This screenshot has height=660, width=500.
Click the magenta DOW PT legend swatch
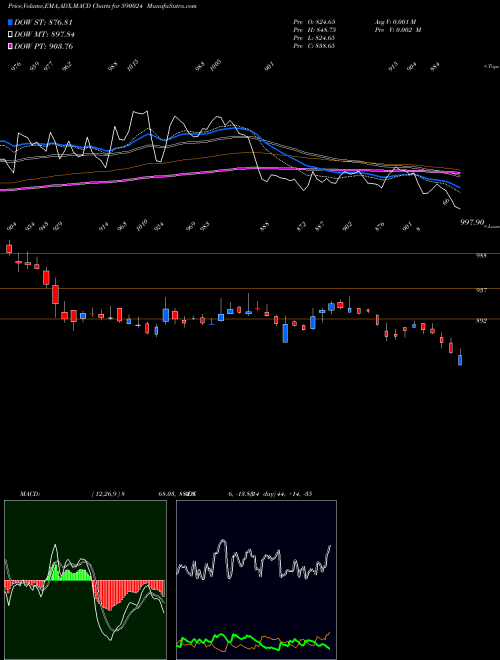tap(11, 46)
